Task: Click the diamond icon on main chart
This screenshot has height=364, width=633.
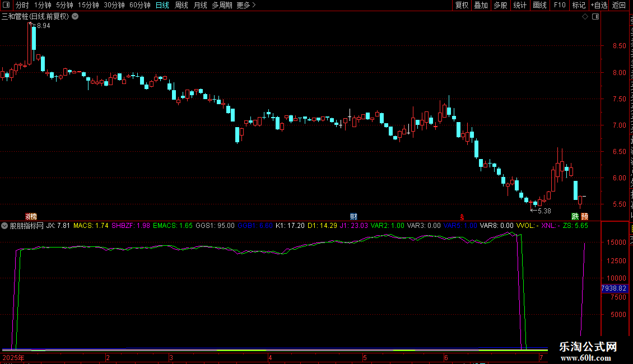Action: pos(585,17)
